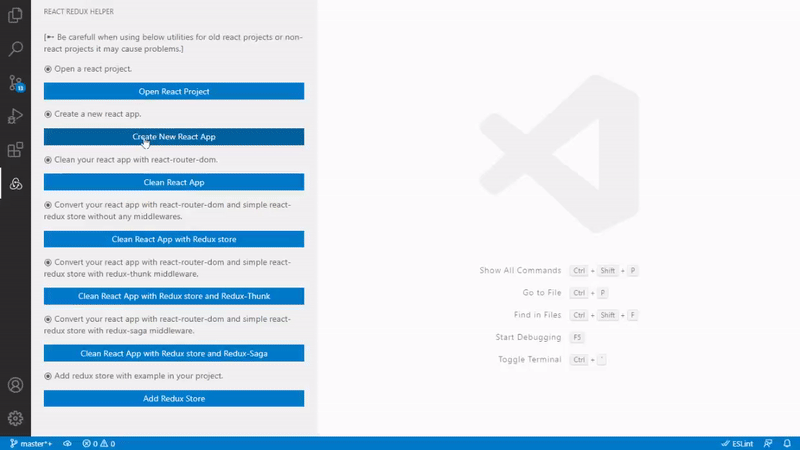The height and width of the screenshot is (450, 800).
Task: Click the Open React Project button
Action: [x=174, y=91]
